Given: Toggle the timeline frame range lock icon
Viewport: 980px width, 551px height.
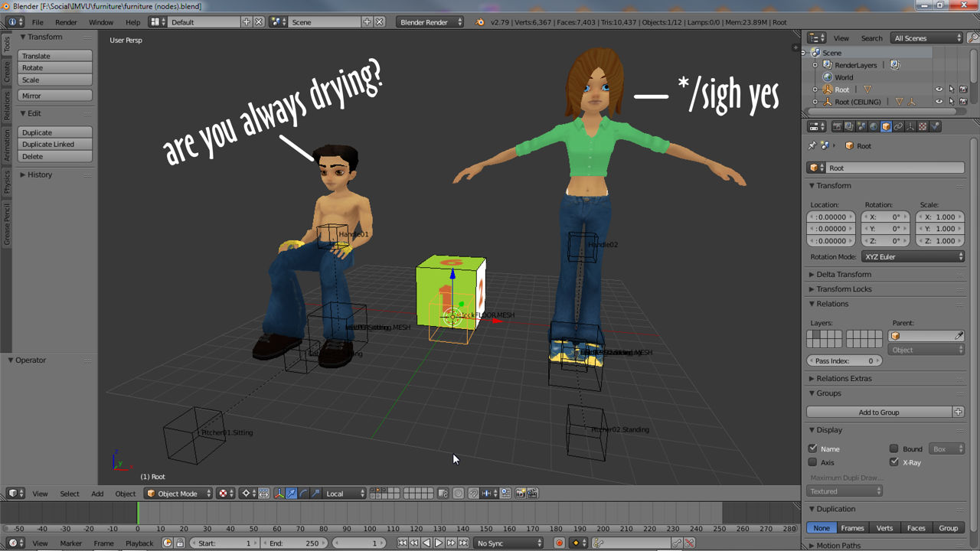Looking at the screenshot, I should (180, 543).
